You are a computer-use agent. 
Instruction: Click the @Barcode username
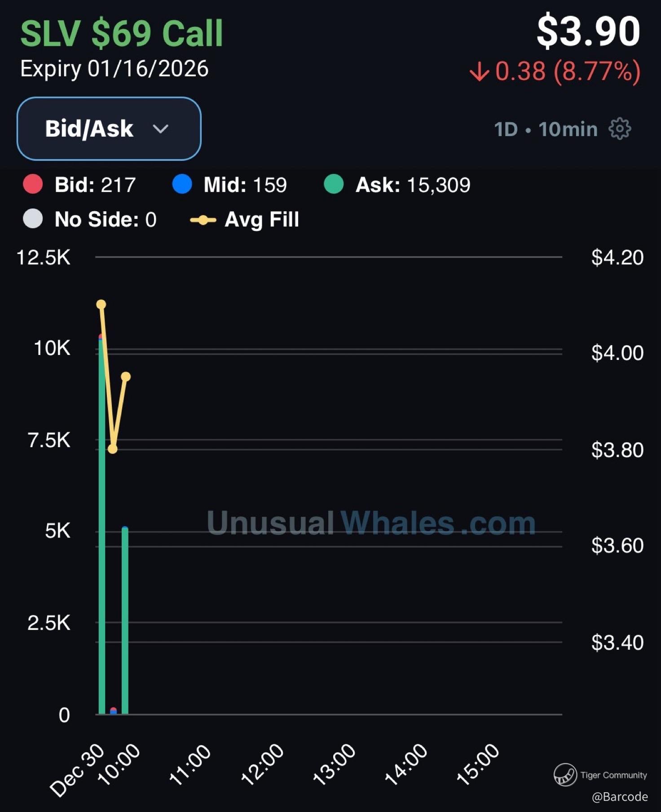(620, 797)
